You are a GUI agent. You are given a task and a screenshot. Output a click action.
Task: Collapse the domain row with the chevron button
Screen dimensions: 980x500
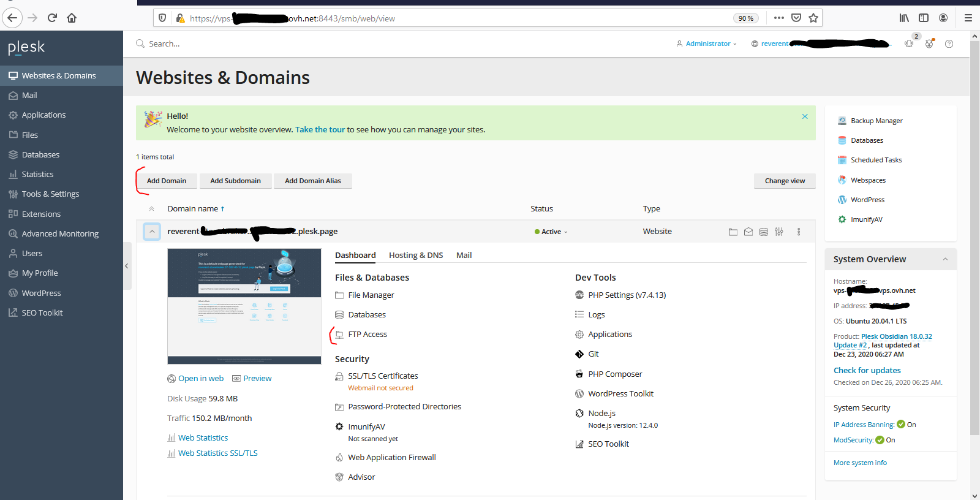[152, 232]
